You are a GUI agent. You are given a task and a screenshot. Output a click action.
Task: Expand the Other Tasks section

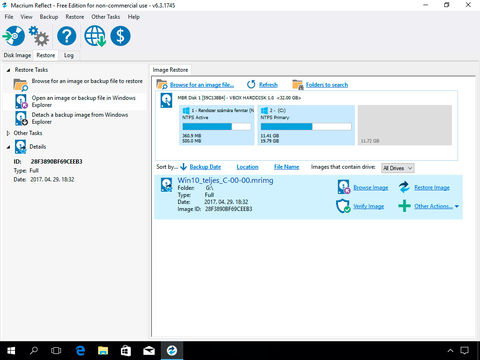[x=8, y=133]
